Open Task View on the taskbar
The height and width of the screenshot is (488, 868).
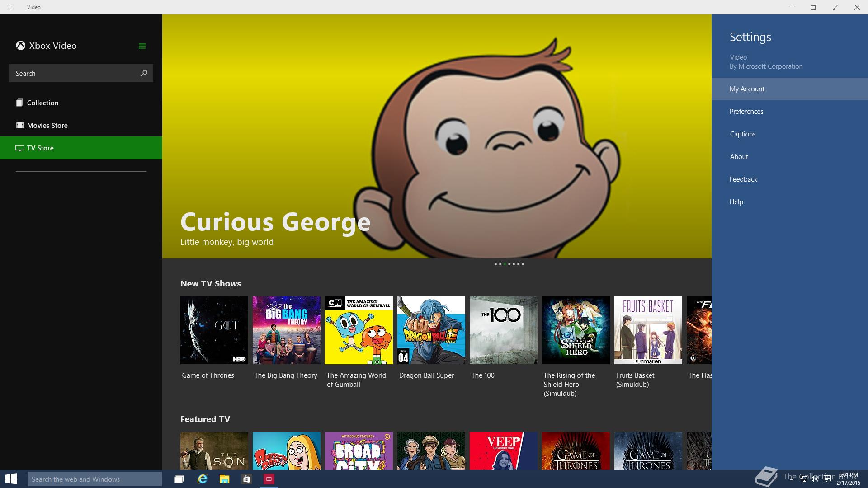179,479
